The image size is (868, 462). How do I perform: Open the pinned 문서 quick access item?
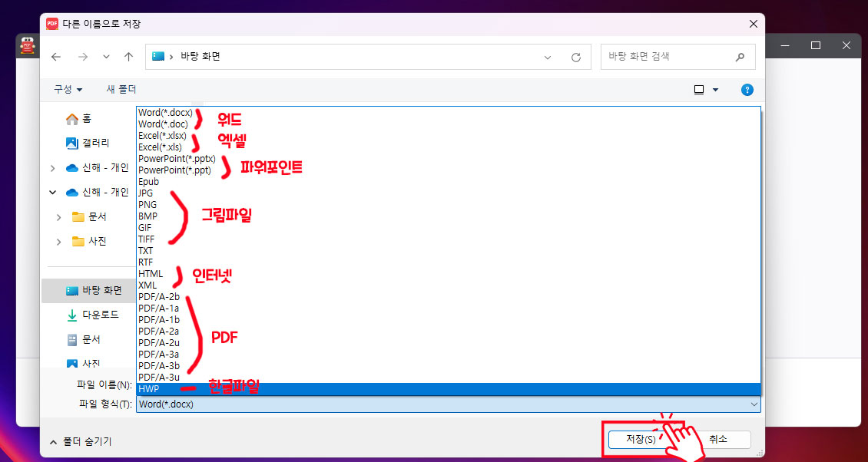[83, 339]
